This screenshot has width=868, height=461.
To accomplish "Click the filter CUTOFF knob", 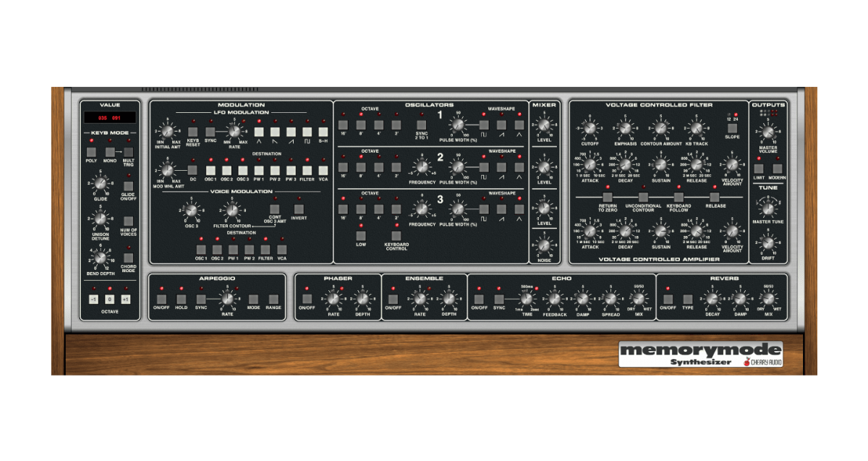I will pos(590,129).
